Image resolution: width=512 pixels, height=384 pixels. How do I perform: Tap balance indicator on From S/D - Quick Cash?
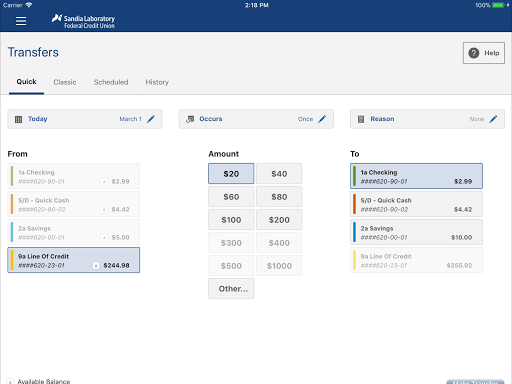[104, 210]
